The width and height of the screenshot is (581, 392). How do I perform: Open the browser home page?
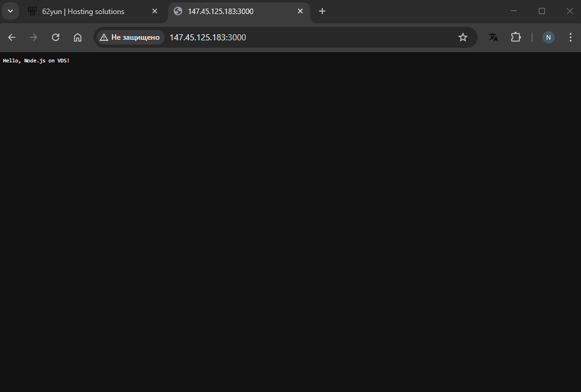78,37
